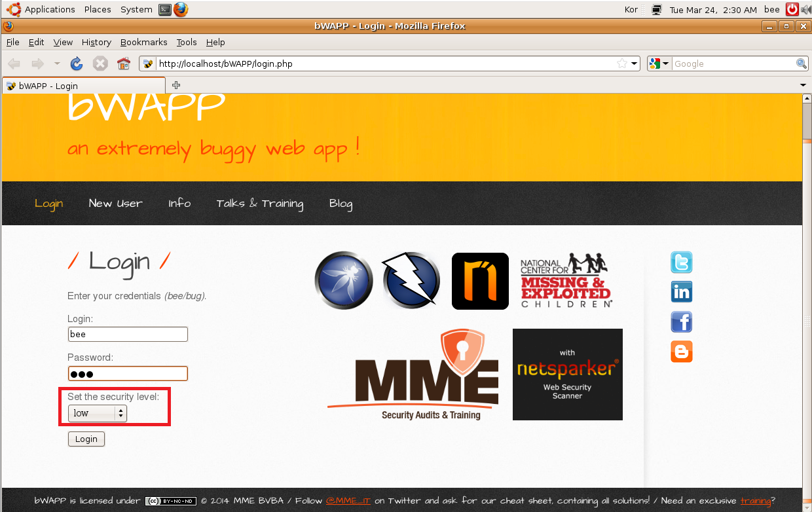The width and height of the screenshot is (812, 512).
Task: Open the History menu
Action: pyautogui.click(x=96, y=42)
